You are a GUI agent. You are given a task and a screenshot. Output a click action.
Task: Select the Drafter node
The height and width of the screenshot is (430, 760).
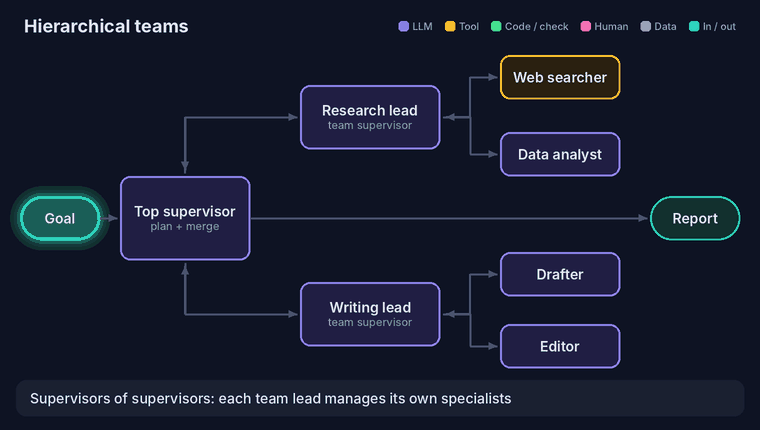560,274
